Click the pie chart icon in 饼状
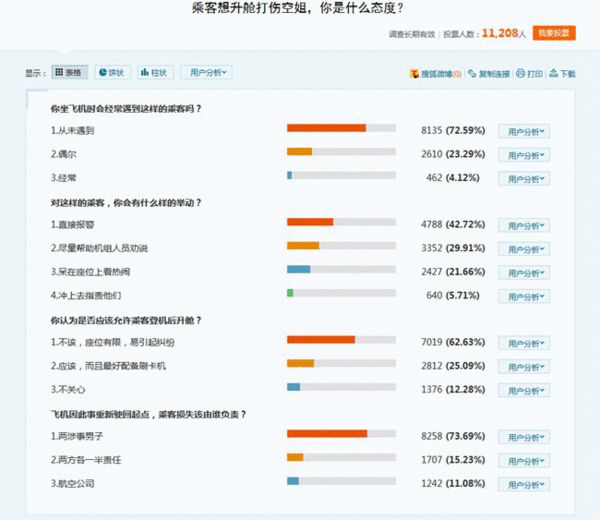The height and width of the screenshot is (520, 600). coord(103,72)
